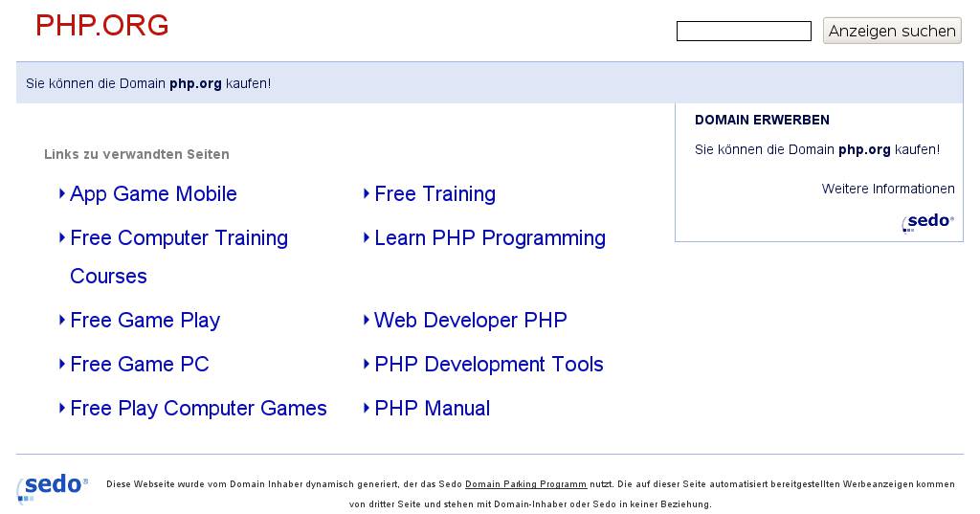Click the Sedo logo in the footer

click(53, 486)
